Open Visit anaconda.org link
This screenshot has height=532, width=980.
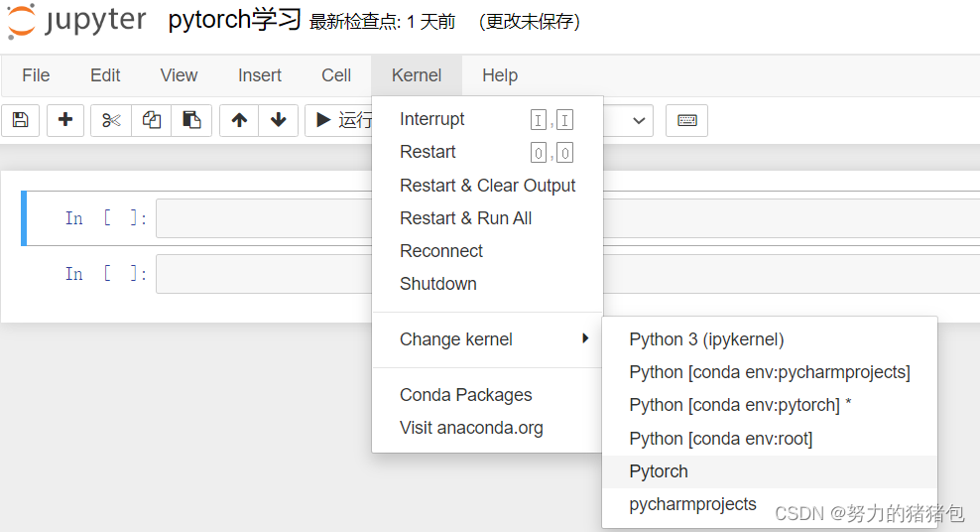click(x=487, y=428)
